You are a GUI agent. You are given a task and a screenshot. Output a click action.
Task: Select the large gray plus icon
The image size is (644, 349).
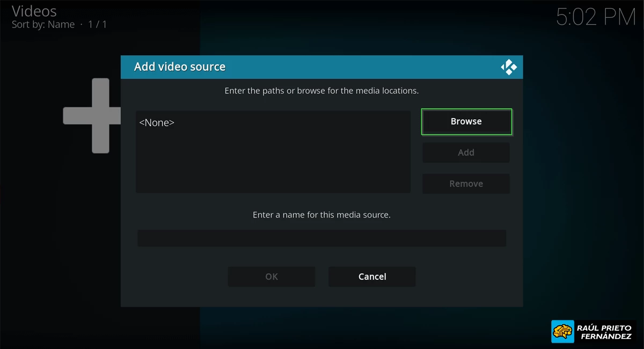click(92, 116)
